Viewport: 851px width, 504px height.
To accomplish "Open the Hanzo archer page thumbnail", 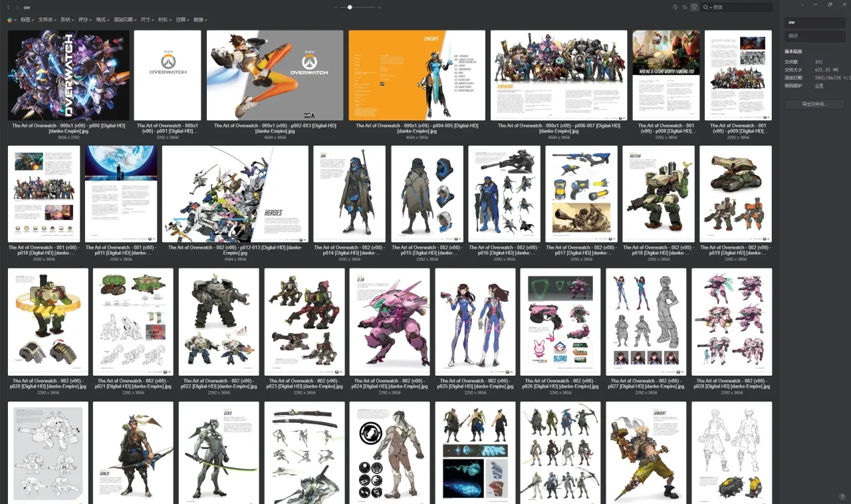I will point(133,453).
